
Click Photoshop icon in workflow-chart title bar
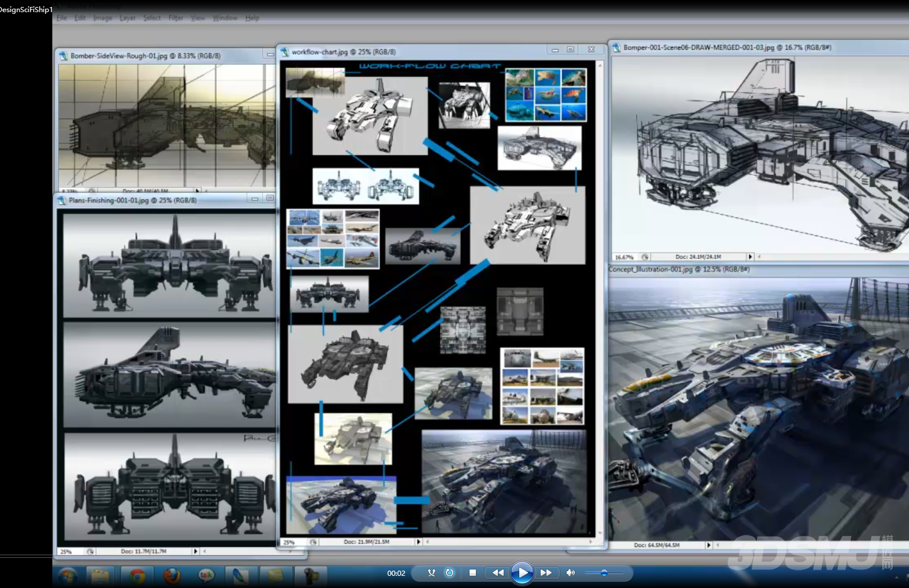pyautogui.click(x=284, y=52)
